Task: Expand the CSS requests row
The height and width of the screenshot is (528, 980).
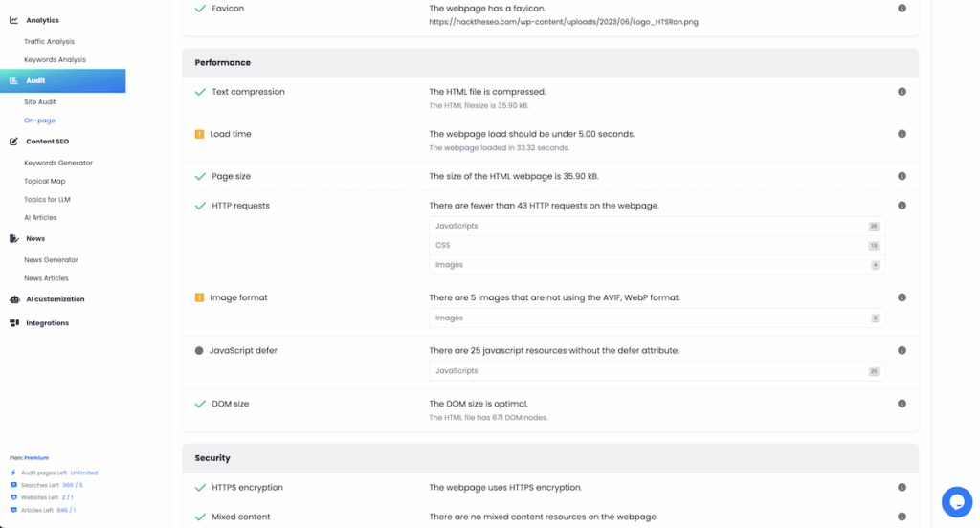Action: tap(657, 246)
